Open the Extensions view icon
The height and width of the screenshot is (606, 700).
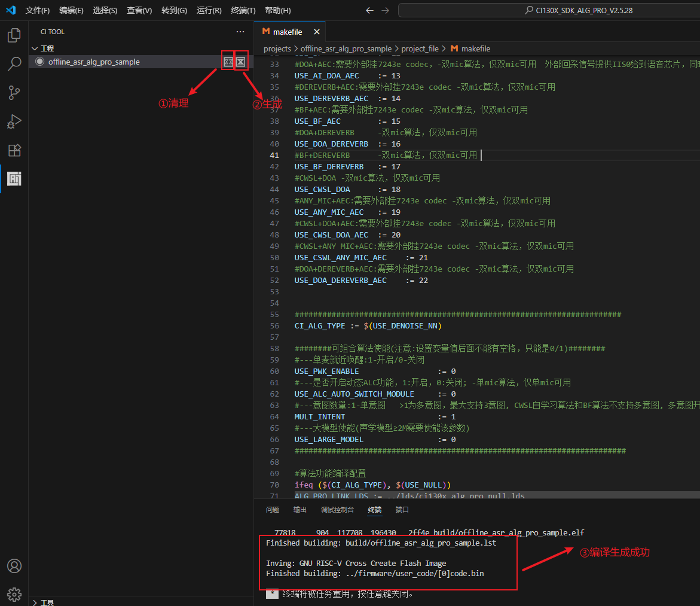[x=14, y=150]
